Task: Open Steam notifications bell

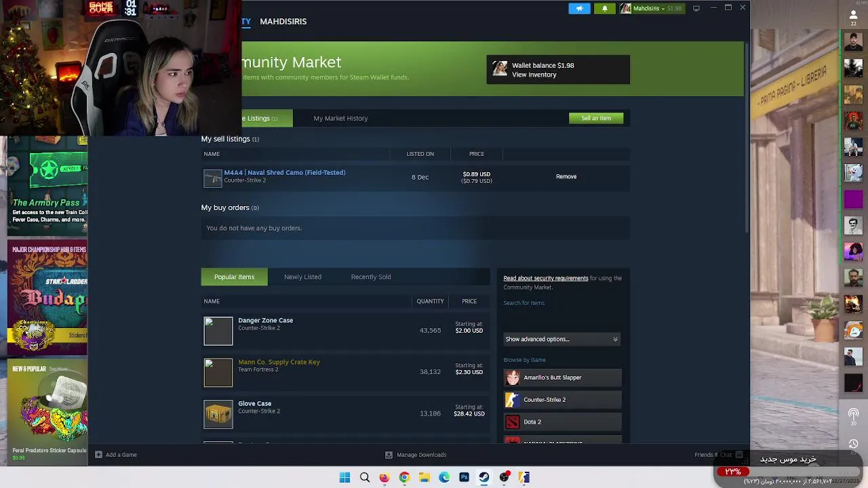Action: point(604,8)
